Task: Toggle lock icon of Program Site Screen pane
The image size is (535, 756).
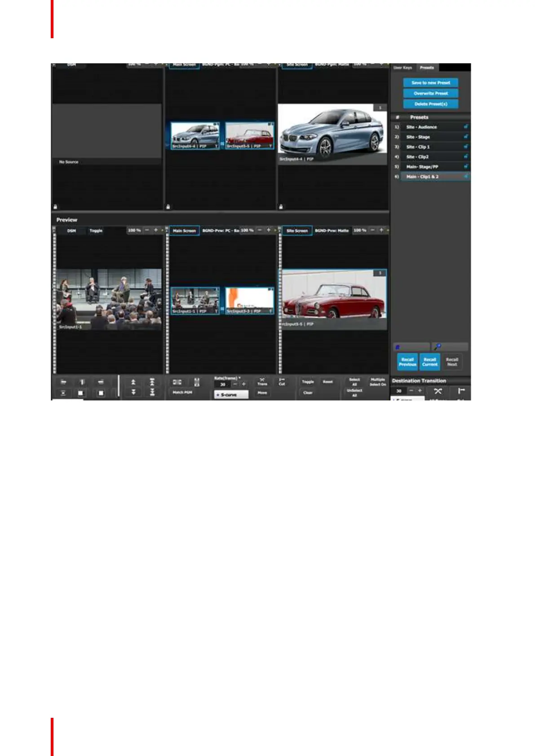Action: pos(281,207)
